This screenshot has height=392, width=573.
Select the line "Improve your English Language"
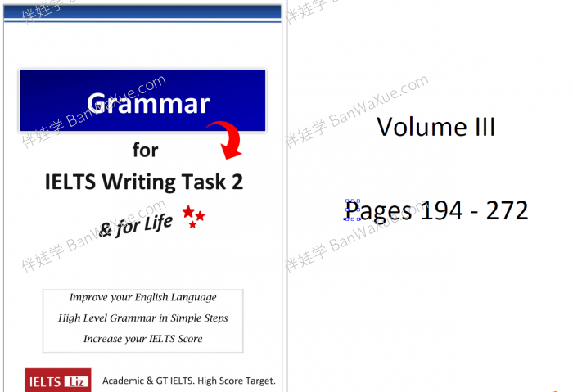coord(143,297)
